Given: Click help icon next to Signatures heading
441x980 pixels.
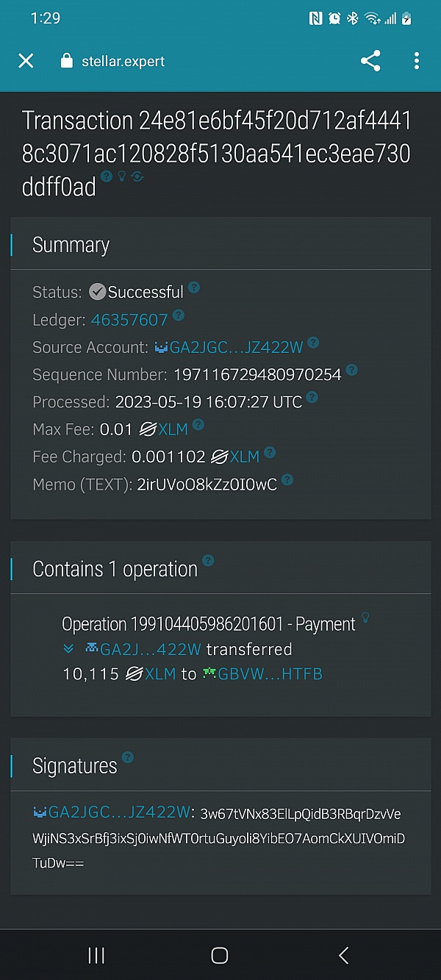Looking at the screenshot, I should (x=128, y=757).
